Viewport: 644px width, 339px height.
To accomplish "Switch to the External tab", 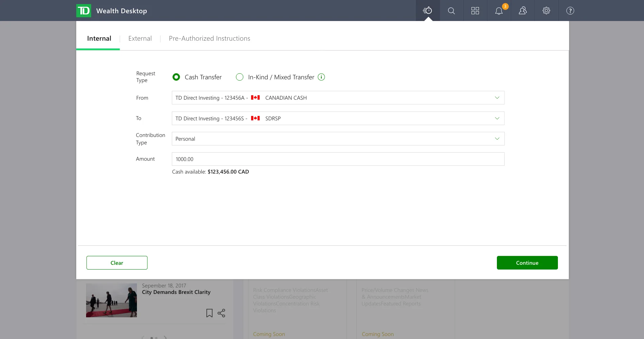I will coord(140,38).
